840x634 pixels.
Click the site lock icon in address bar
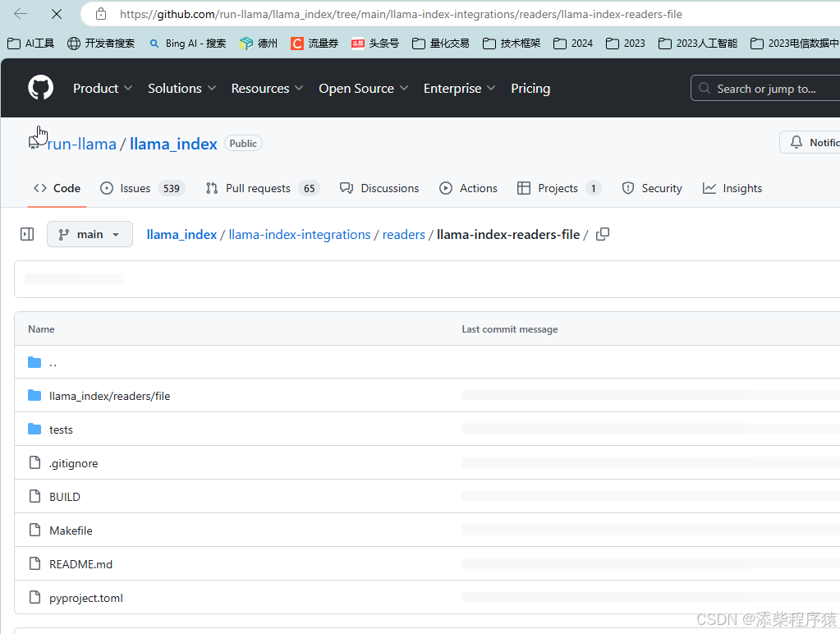point(101,14)
